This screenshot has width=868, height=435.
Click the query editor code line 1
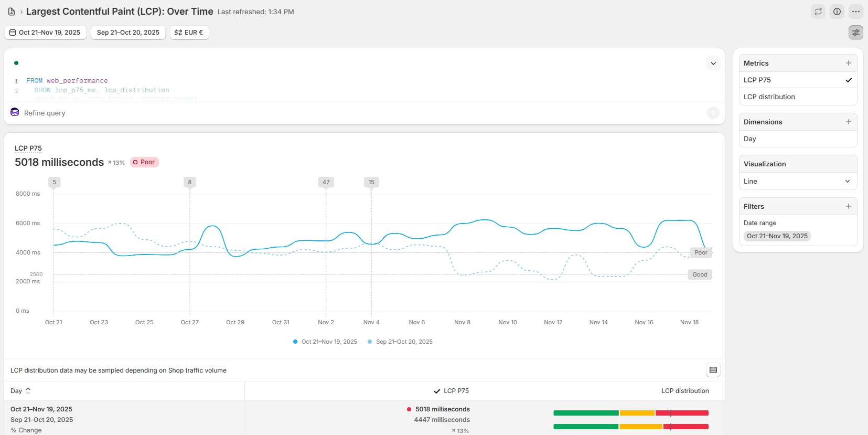coord(67,81)
